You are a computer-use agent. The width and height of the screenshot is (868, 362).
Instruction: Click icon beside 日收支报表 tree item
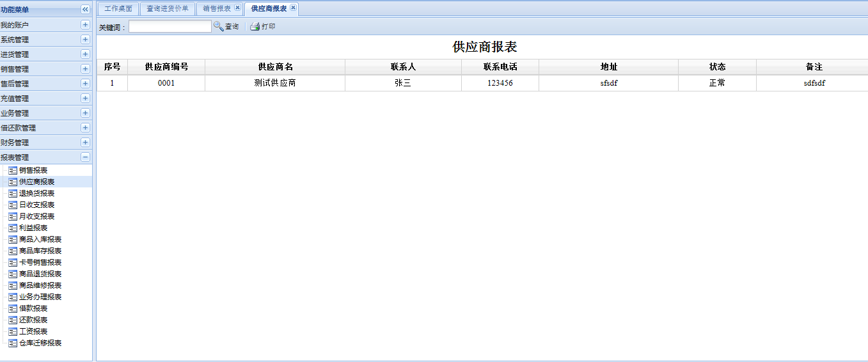point(13,205)
